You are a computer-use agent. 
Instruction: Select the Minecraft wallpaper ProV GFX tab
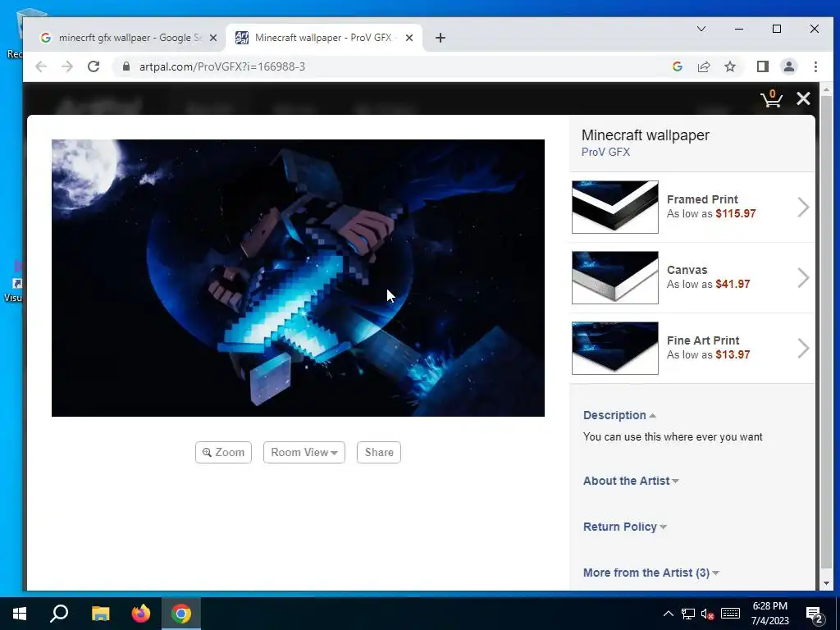(x=323, y=38)
